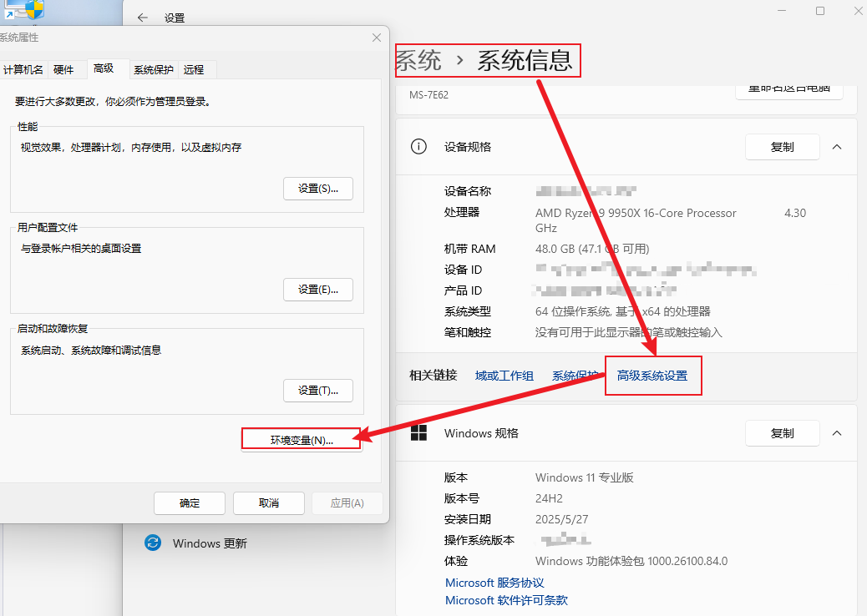Viewport: 867px width, 616px height.
Task: Switch to the 计算机名 tab
Action: 23,69
